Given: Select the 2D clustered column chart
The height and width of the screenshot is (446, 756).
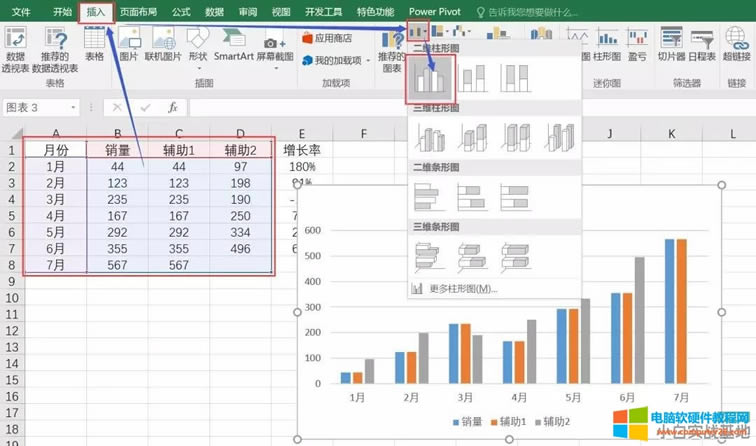Looking at the screenshot, I should pos(431,81).
